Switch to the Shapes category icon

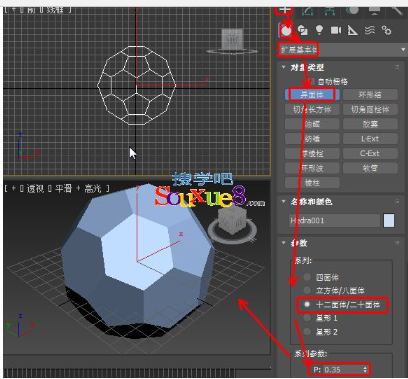(x=303, y=30)
